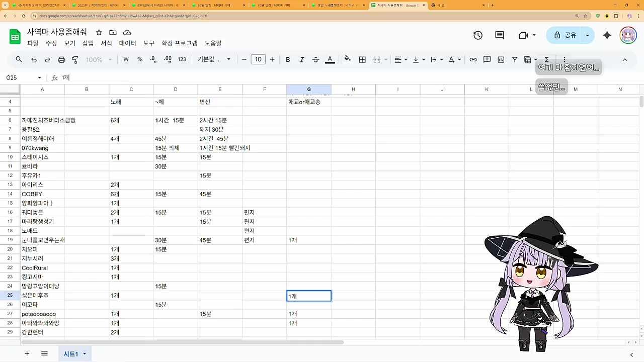Decrease font size minus button
This screenshot has width=644, height=362.
(x=244, y=59)
